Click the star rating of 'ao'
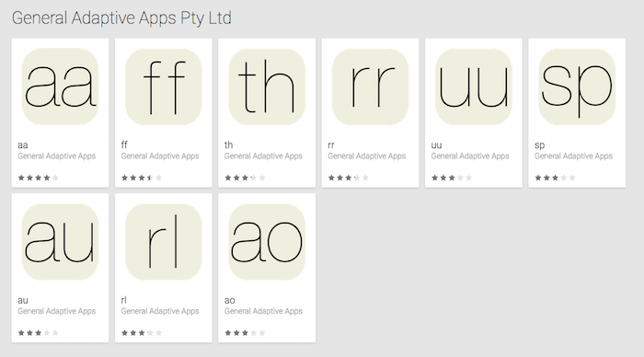644x357 pixels. [246, 333]
